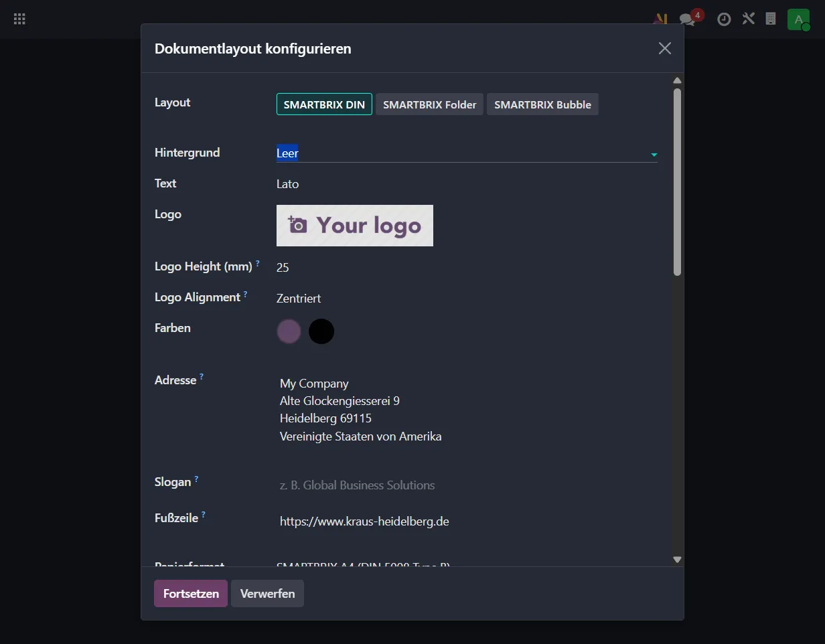Screen dimensions: 825x644
Task: Show help tooltip for Adresse
Action: point(202,378)
